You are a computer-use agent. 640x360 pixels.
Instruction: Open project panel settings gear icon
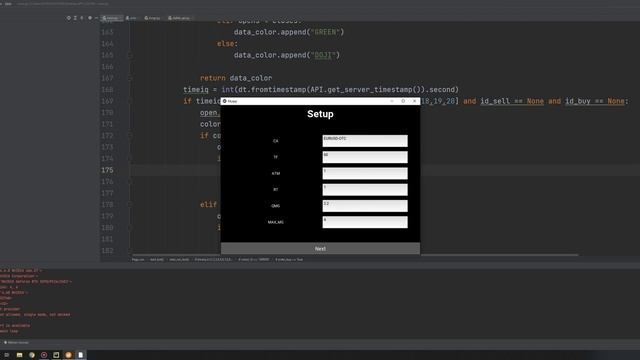click(90, 18)
